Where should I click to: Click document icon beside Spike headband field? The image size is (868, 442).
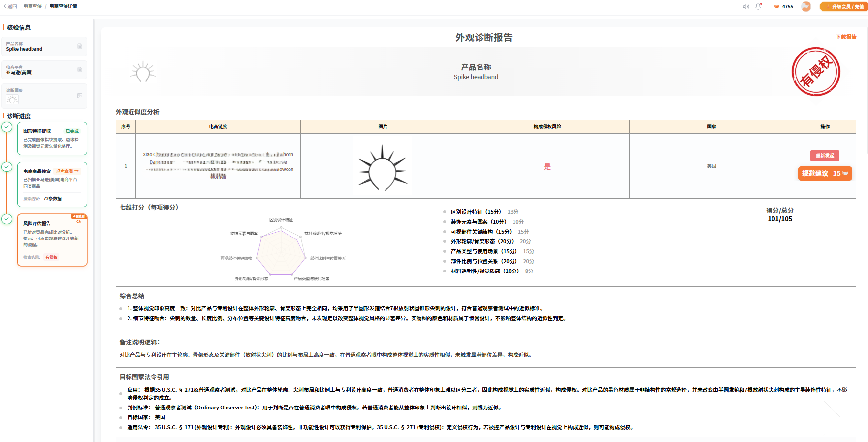(x=80, y=46)
